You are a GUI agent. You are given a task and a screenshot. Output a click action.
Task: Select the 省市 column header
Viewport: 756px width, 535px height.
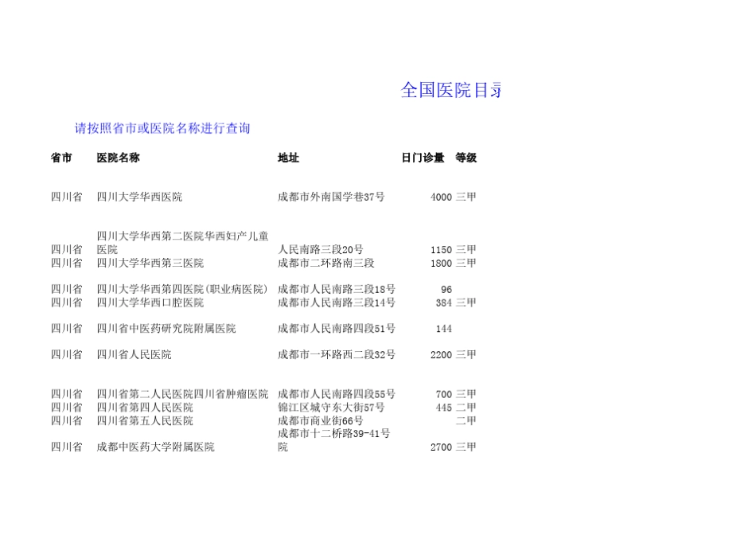point(61,158)
